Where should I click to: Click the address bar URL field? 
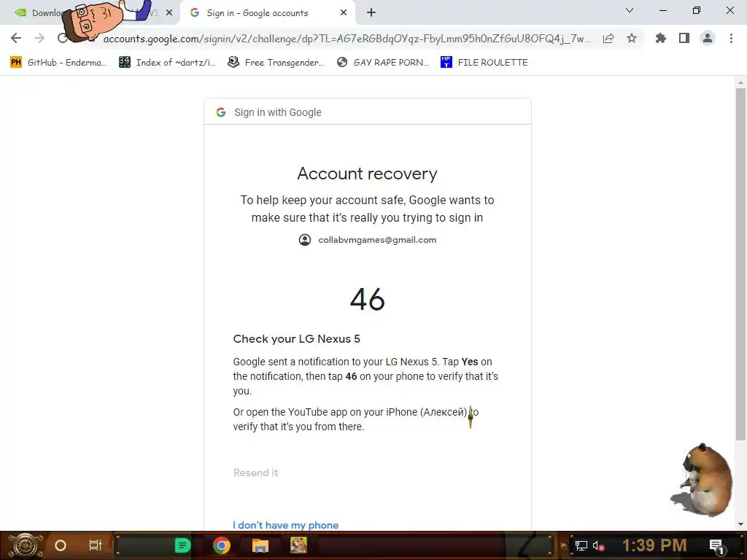click(x=347, y=39)
